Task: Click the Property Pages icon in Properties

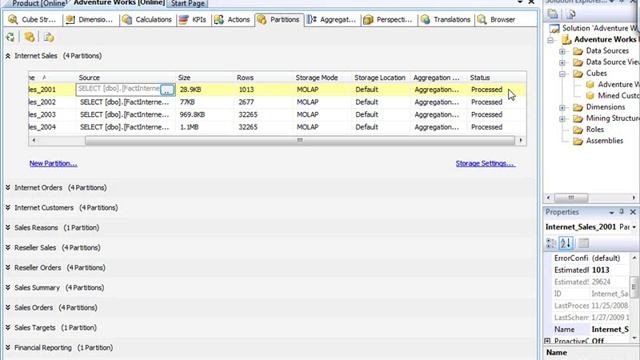Action: pyautogui.click(x=584, y=243)
